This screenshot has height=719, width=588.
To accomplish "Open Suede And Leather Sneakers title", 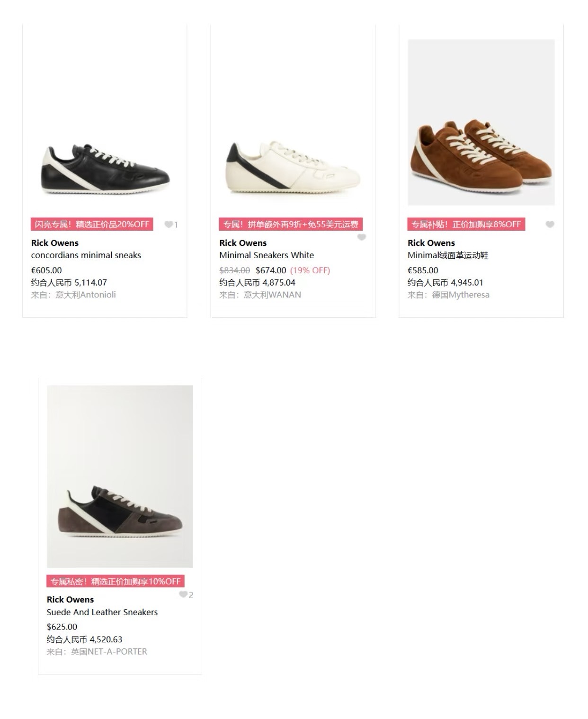I will pos(102,612).
